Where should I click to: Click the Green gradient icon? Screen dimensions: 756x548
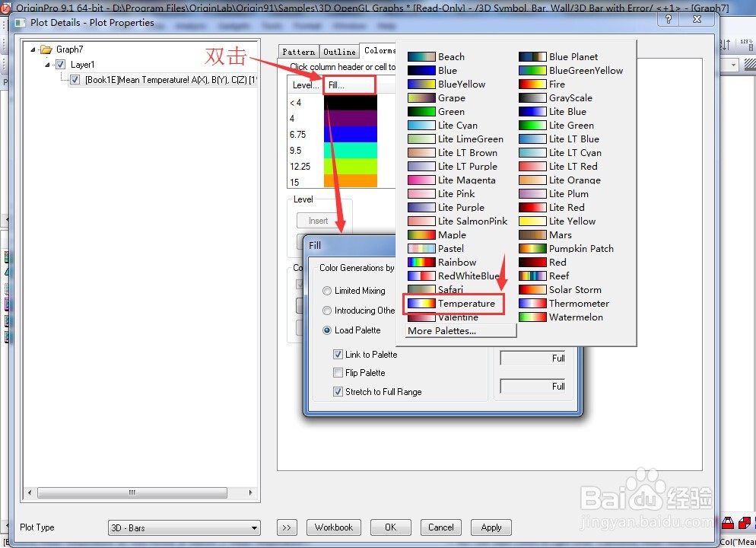421,111
